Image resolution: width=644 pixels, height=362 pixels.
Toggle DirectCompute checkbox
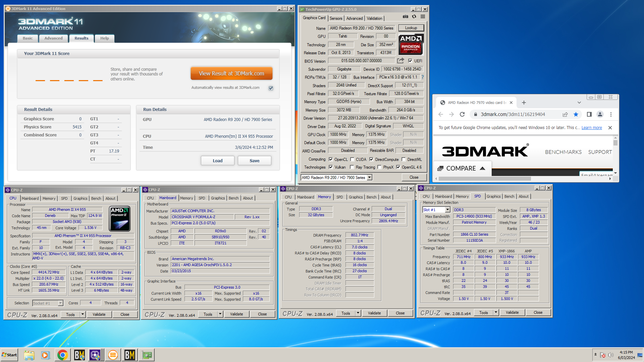pos(371,160)
